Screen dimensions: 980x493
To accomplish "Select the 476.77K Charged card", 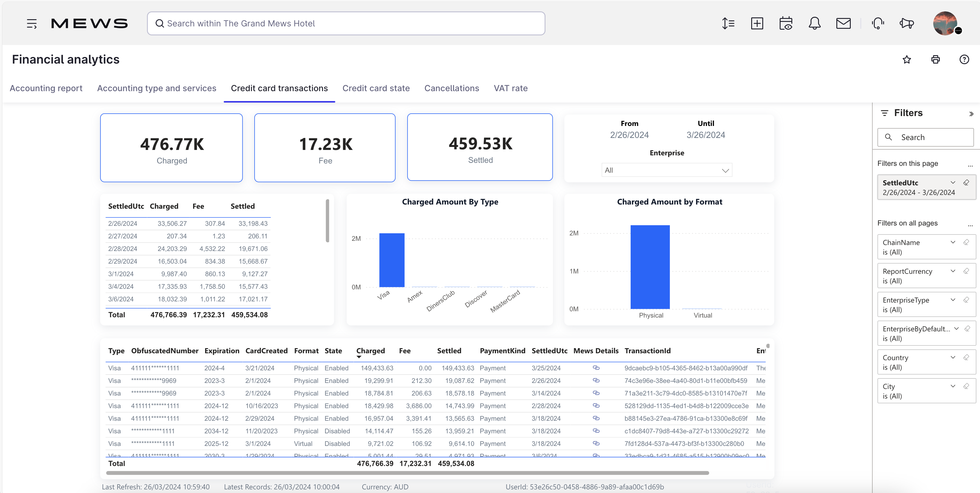I will click(172, 148).
